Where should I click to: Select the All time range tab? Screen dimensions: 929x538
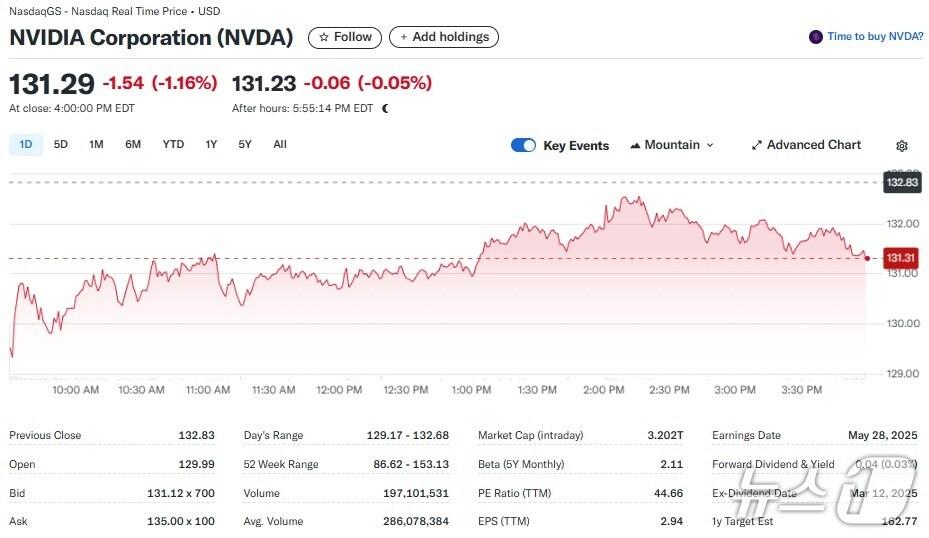tap(280, 144)
